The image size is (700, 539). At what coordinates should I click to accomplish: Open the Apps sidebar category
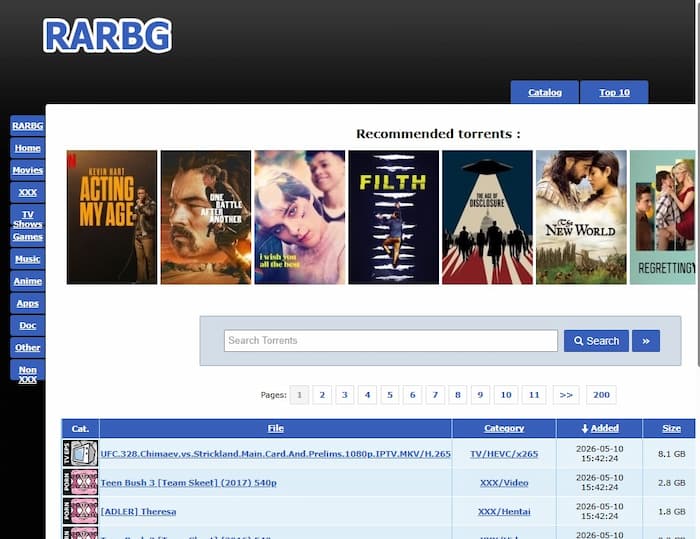28,303
